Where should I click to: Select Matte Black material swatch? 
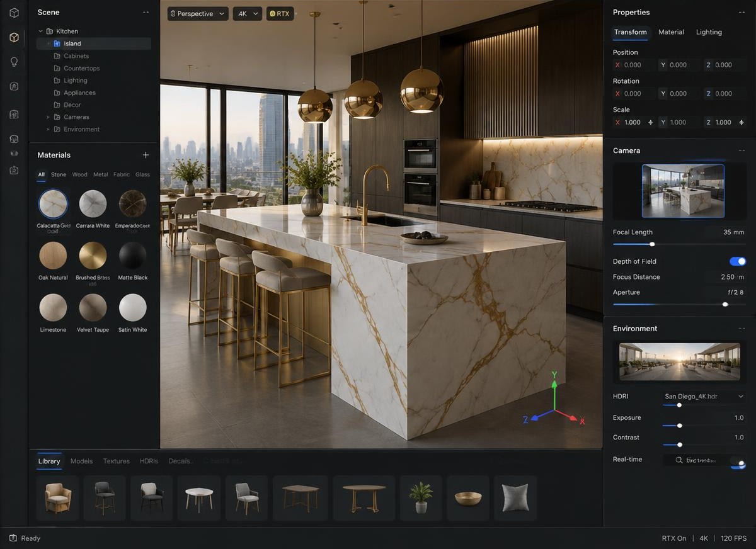click(x=133, y=256)
